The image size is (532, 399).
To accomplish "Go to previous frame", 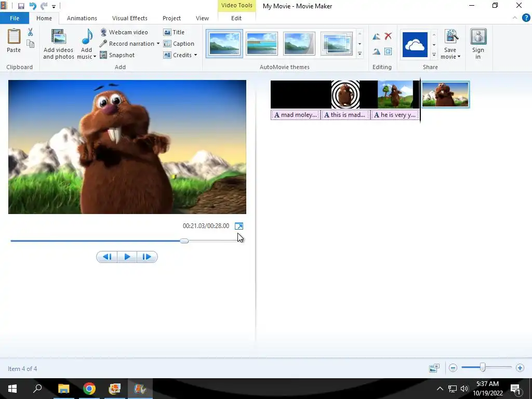I will pos(107,257).
